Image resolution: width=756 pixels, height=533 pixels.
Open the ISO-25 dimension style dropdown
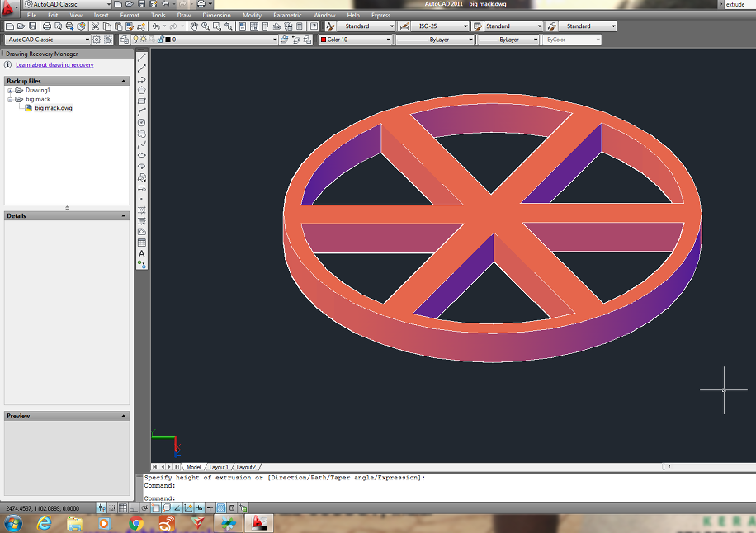coord(440,26)
